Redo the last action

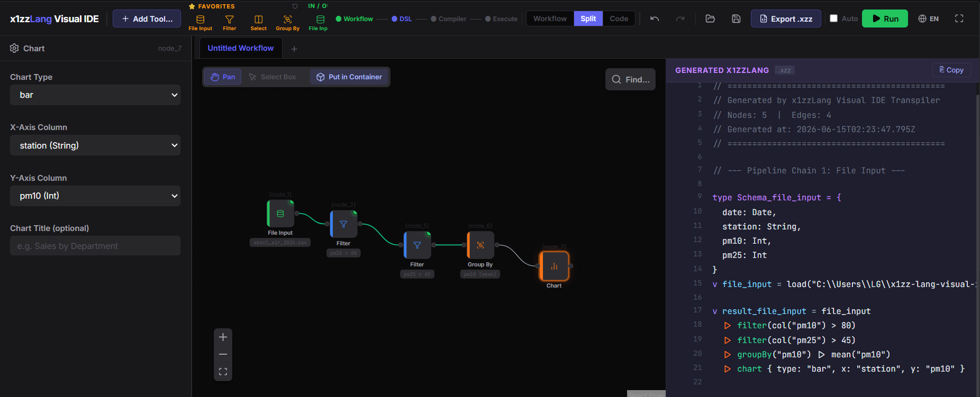pos(680,19)
